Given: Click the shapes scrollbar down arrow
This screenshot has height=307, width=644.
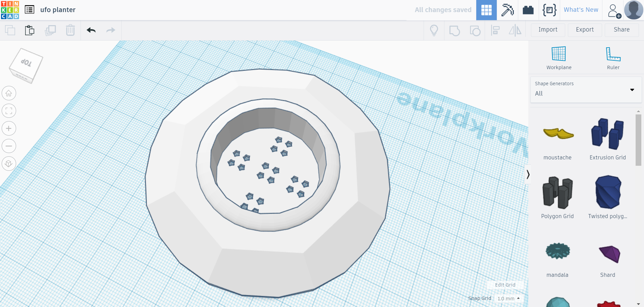Looking at the screenshot, I should [x=638, y=304].
